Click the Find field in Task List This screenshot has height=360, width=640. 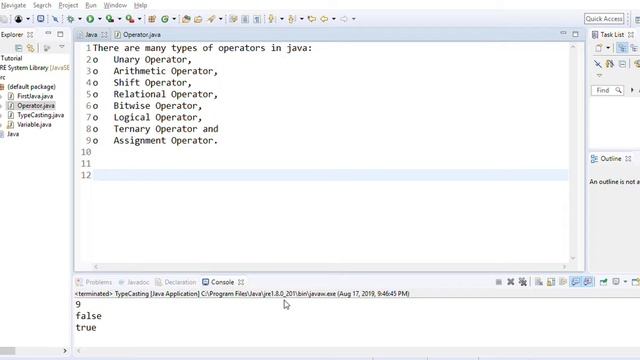coord(607,90)
